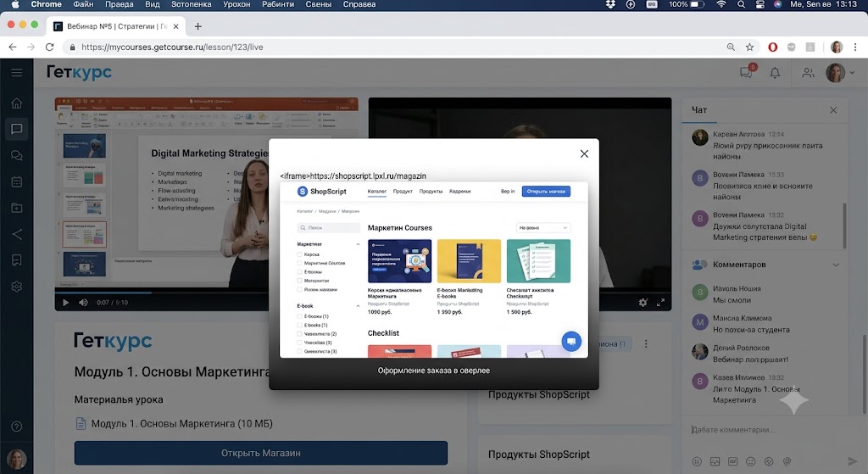Open the double chat bubbles sidebar icon
Image resolution: width=868 pixels, height=474 pixels.
click(17, 156)
